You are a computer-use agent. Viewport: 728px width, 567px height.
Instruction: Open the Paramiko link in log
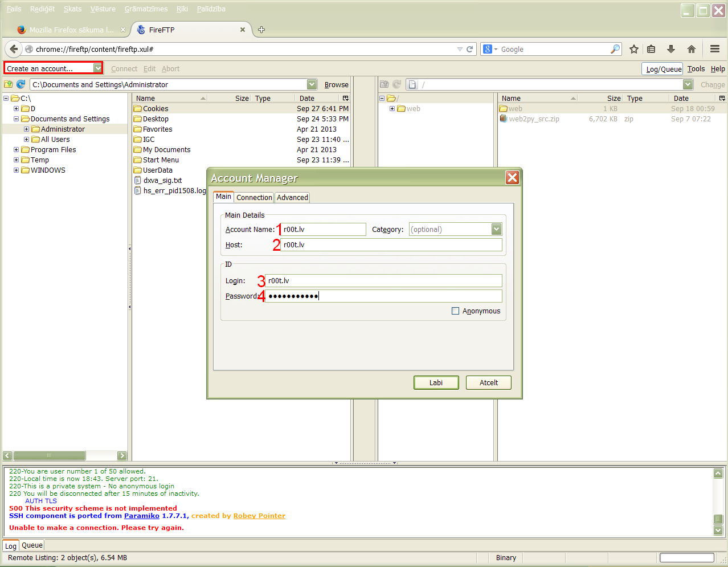[141, 516]
